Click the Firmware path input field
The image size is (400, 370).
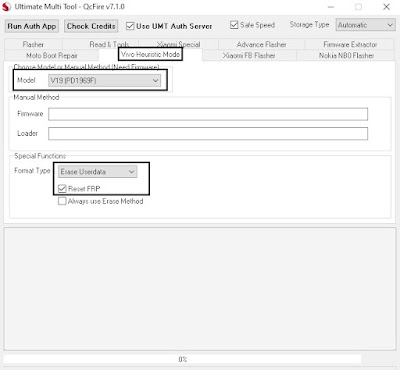pos(208,114)
